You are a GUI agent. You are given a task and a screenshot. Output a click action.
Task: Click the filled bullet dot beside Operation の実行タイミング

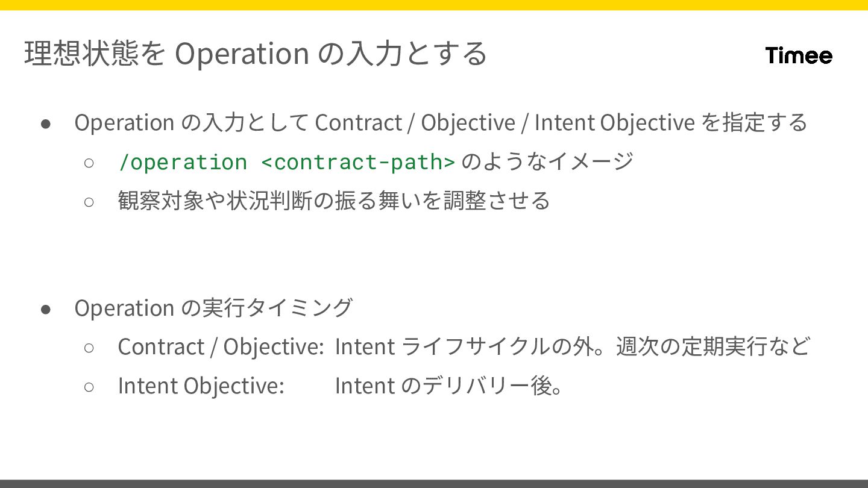coord(46,308)
